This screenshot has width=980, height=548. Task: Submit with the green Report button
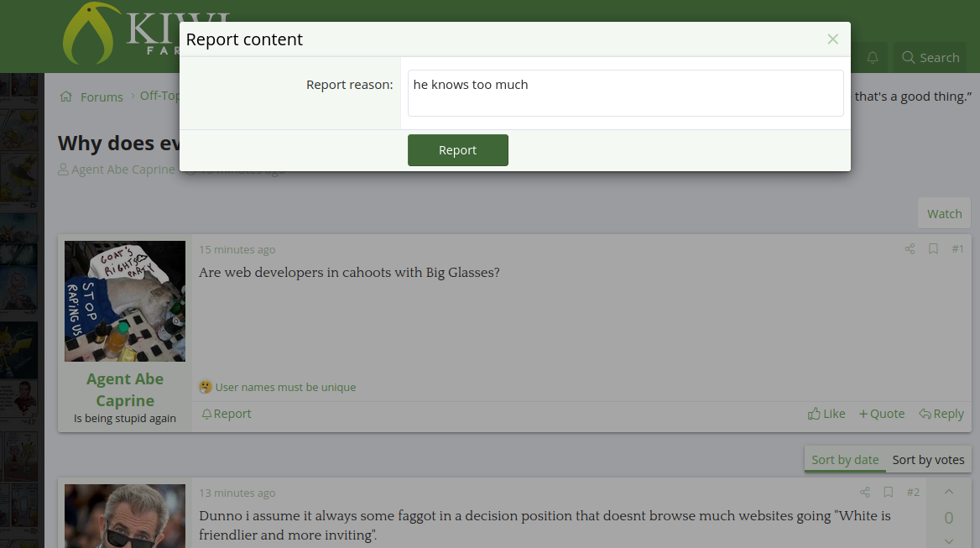pos(458,150)
